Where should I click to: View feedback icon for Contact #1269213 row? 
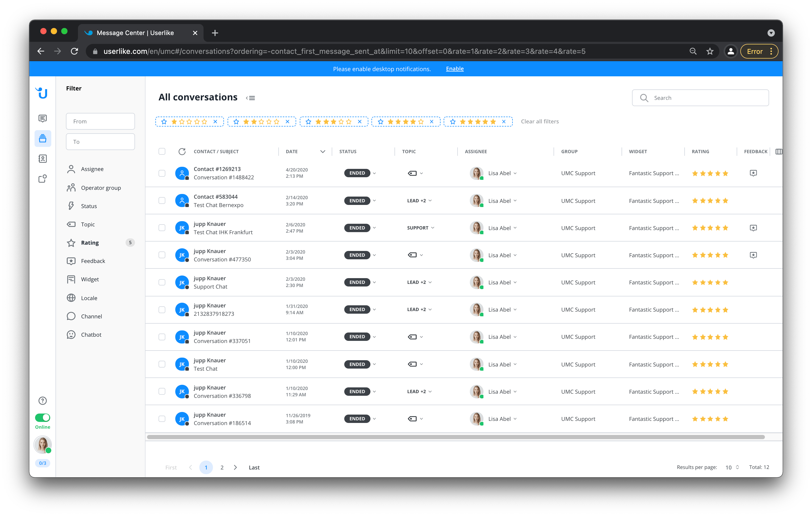[x=753, y=173]
